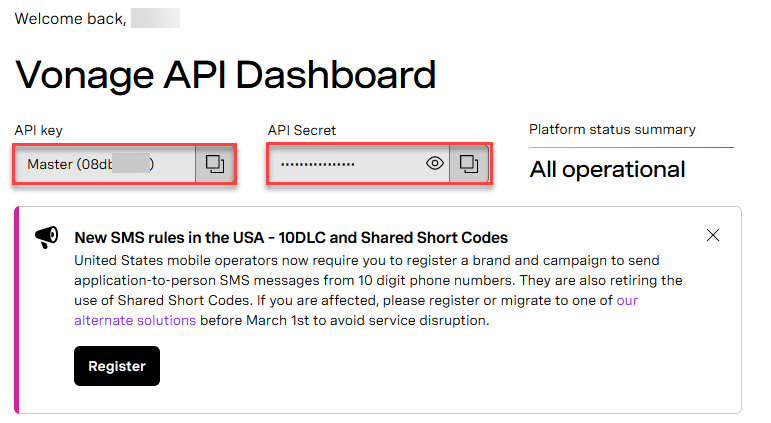
Task: Click the blurred portion of the API key
Action: click(x=128, y=164)
